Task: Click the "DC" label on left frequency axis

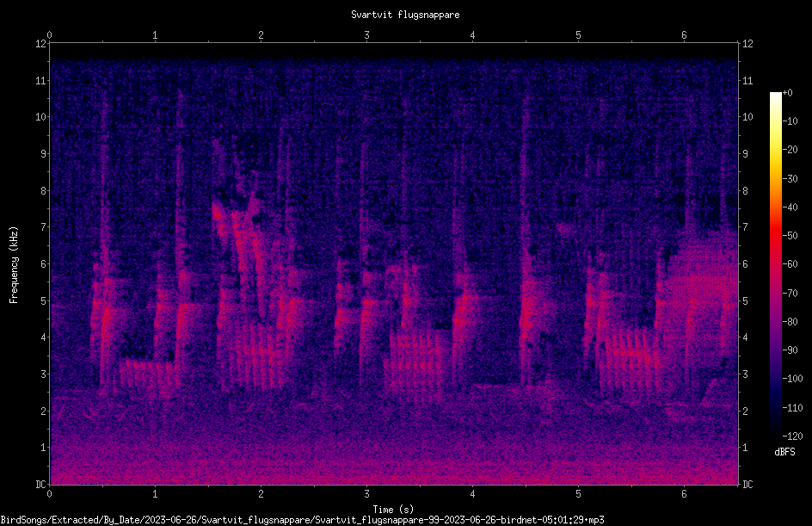Action: 41,485
